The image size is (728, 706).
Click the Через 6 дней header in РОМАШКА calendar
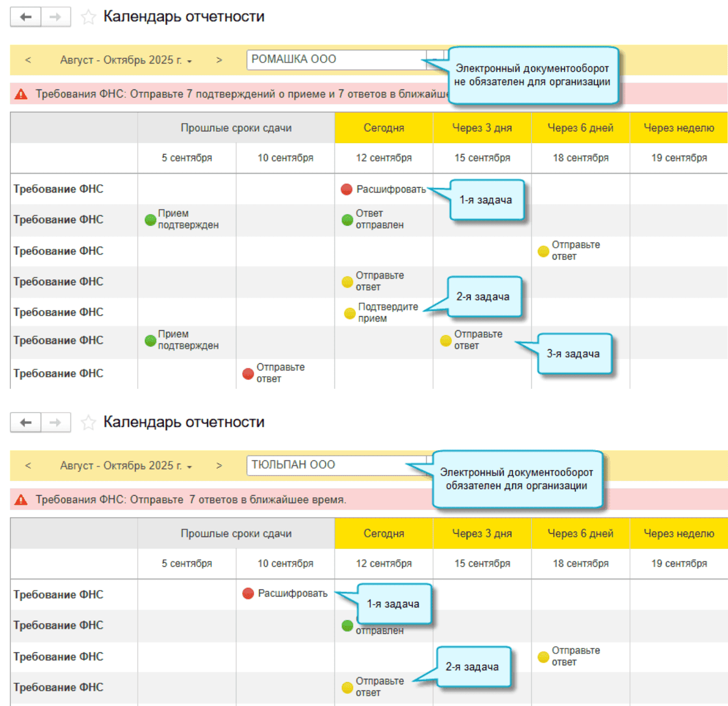point(581,128)
